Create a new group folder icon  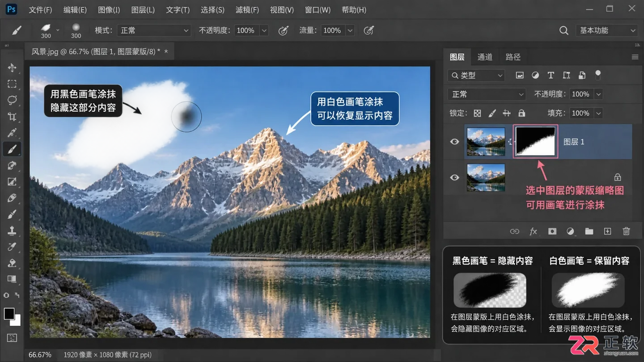589,231
